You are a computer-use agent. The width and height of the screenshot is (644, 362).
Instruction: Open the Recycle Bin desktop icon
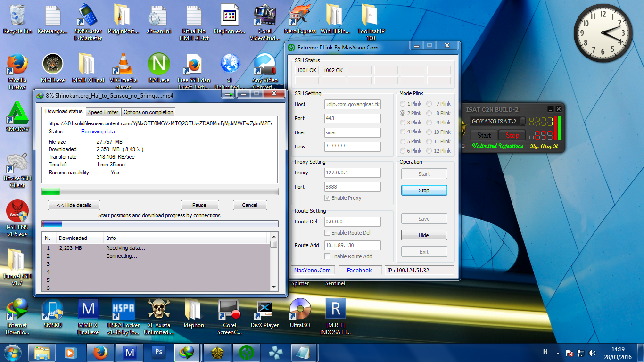click(17, 19)
